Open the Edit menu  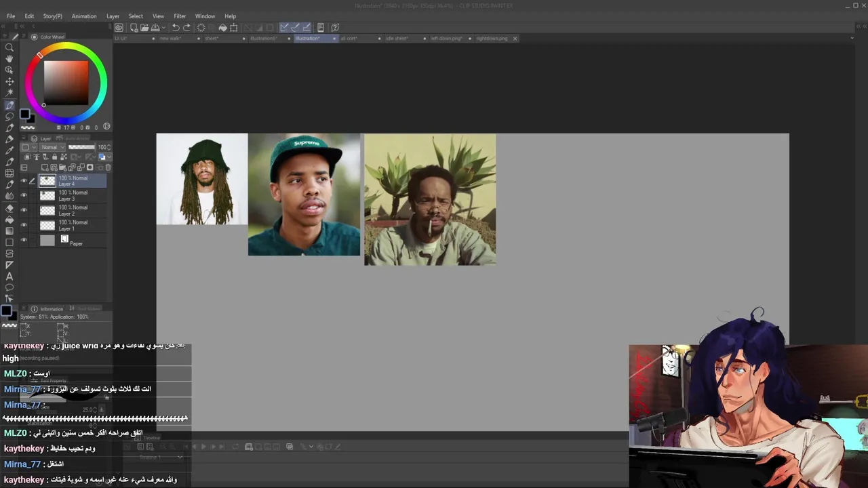coord(29,16)
